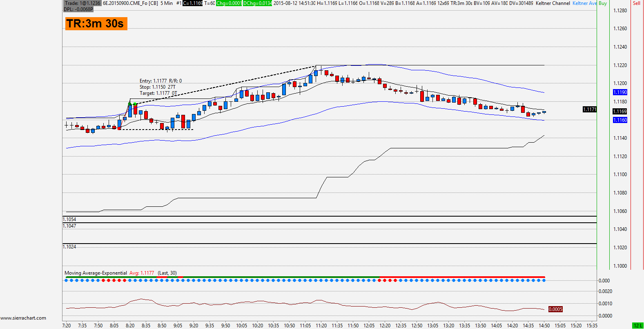Click the red Avg: 1.1177 value
The width and height of the screenshot is (644, 329).
pos(142,273)
